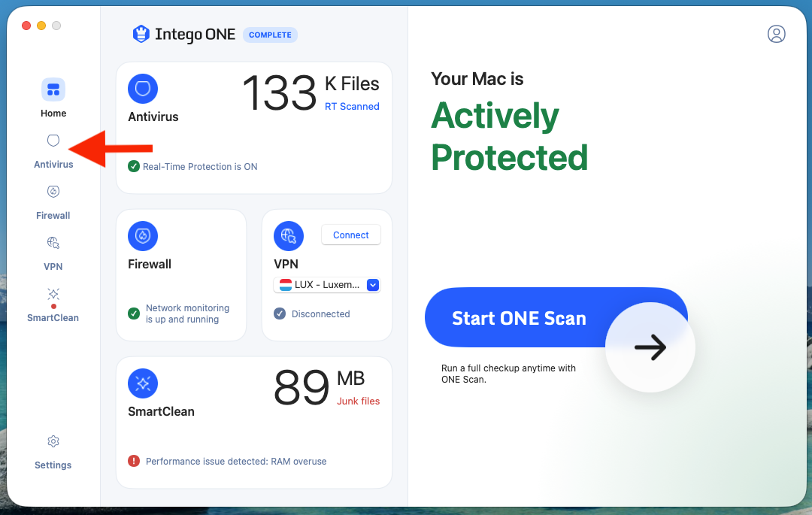Click the Antivirus card title

pos(153,117)
